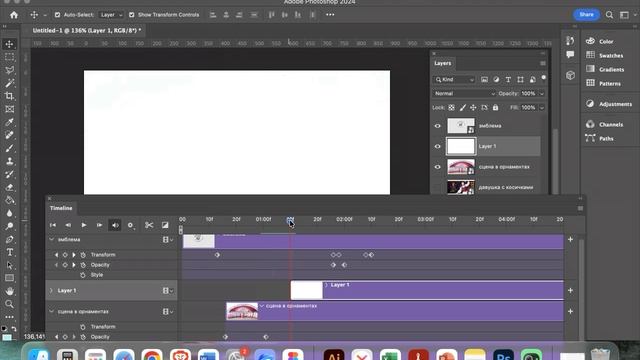
Task: Select the Path Selection tool
Action: click(9, 265)
